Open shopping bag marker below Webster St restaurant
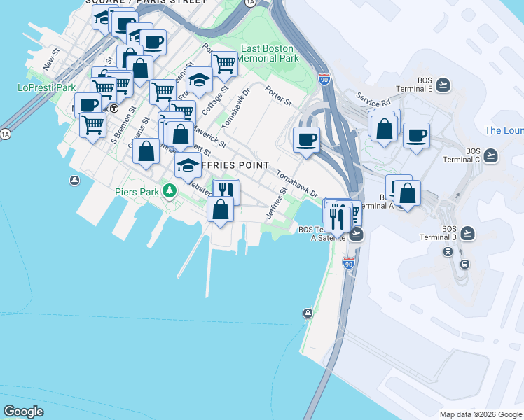Screen dimensions: 524x420 tap(220, 211)
